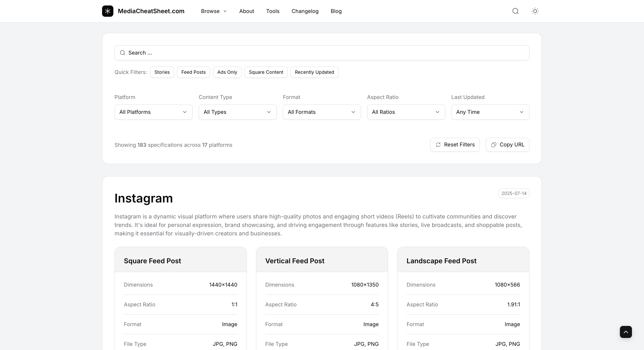Toggle the Square Content quick filter
The height and width of the screenshot is (350, 644).
(x=266, y=72)
